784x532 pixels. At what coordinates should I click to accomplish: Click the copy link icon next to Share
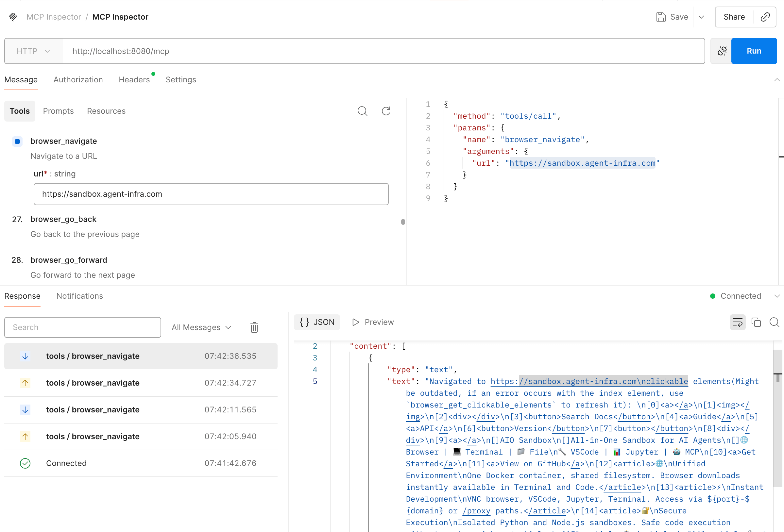765,17
